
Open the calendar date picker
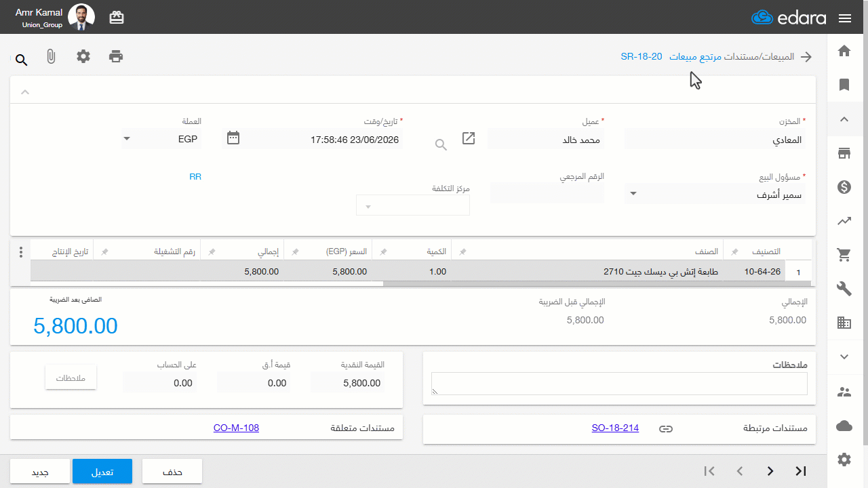[233, 138]
